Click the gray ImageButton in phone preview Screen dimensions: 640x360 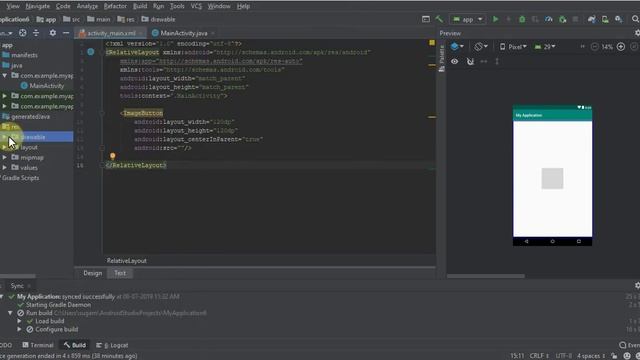[x=552, y=178]
